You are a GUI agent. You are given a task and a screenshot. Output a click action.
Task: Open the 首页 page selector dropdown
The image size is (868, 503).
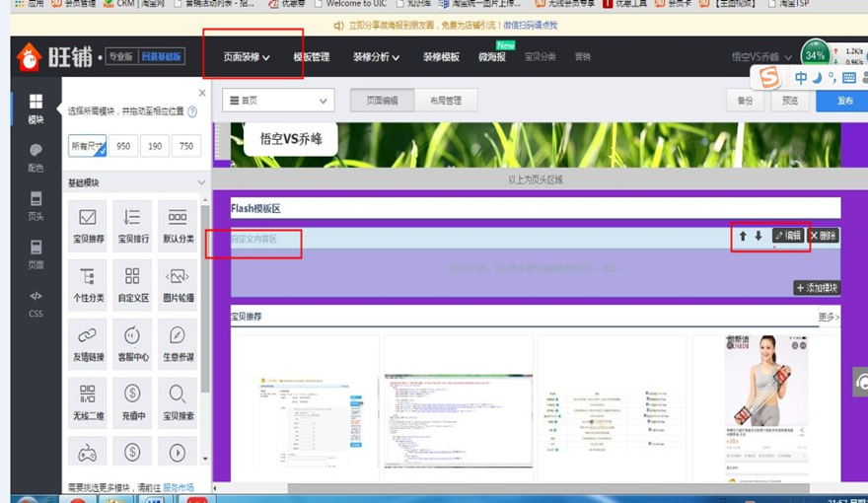click(278, 101)
